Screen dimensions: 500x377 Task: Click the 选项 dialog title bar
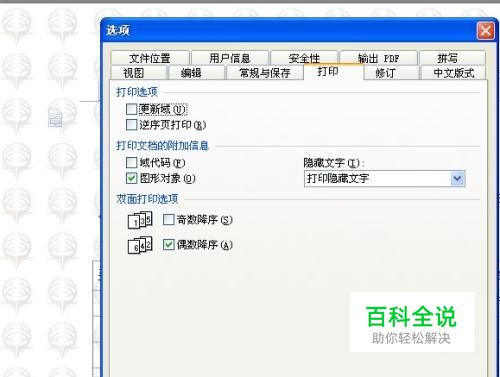[x=299, y=30]
